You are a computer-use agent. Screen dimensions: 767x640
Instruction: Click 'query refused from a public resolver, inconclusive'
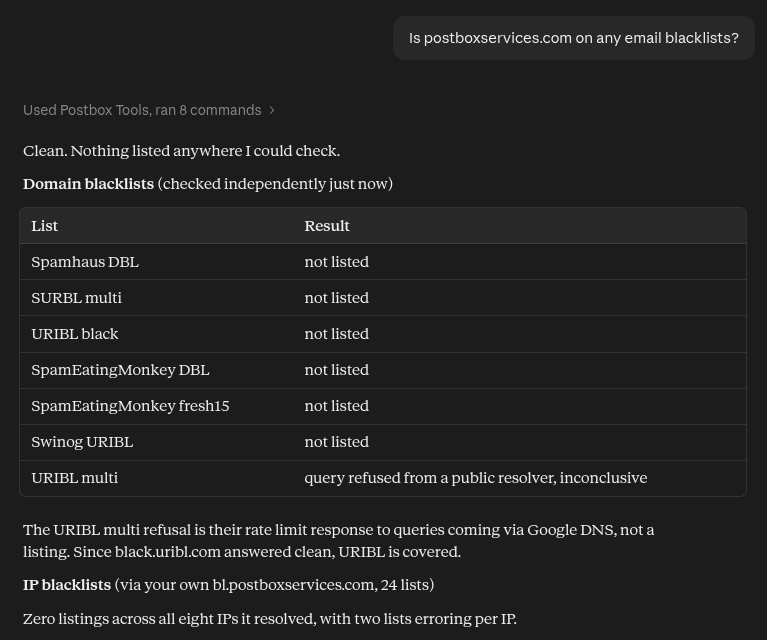coord(475,478)
